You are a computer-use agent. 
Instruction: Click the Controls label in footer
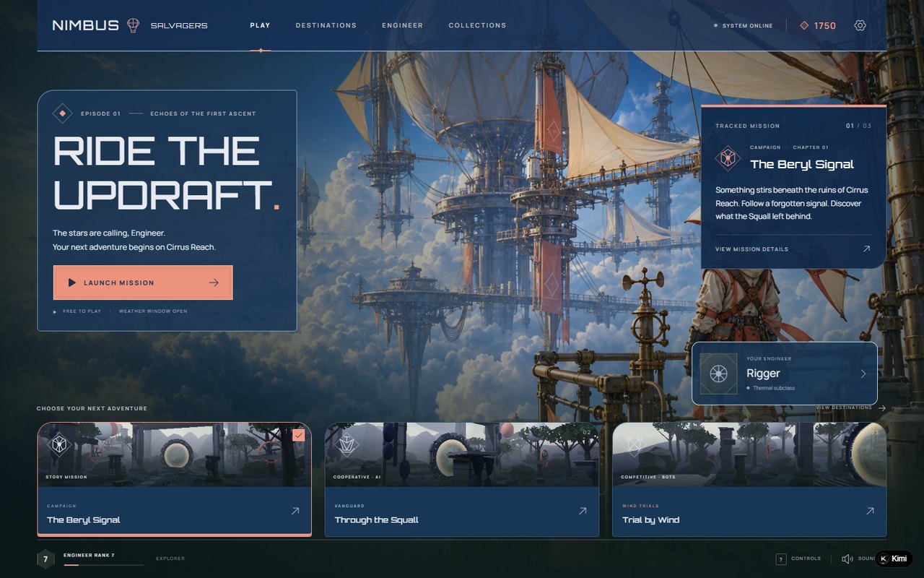click(x=806, y=558)
